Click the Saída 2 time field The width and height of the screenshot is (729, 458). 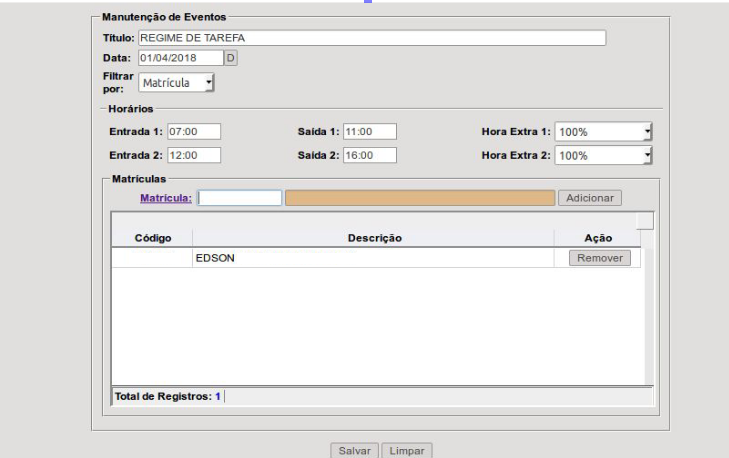[370, 155]
